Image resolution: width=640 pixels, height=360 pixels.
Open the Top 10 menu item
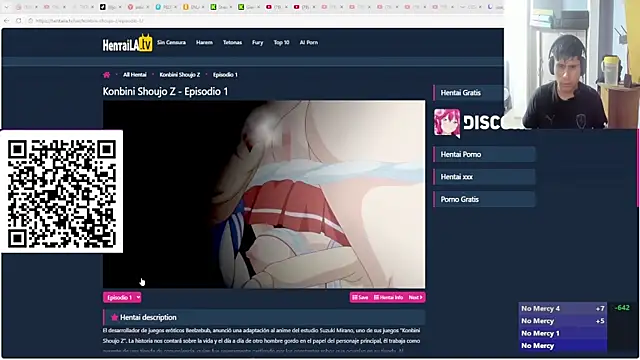pos(281,42)
